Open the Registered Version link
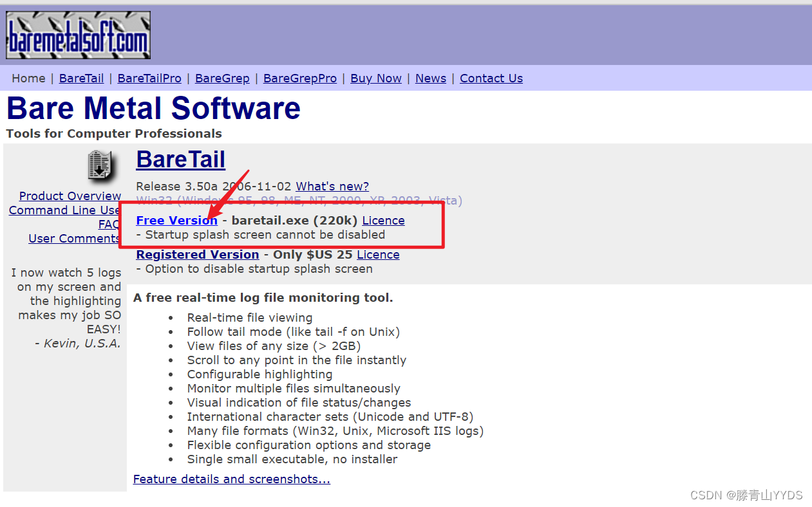 [198, 255]
